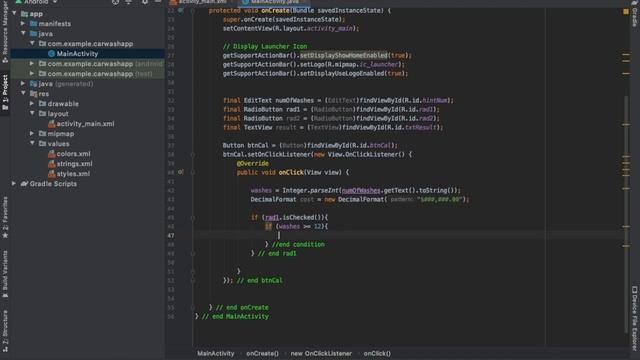Viewport: 640px width, 360px height.
Task: Open the Project panel gear settings icon
Action: (x=144, y=2)
